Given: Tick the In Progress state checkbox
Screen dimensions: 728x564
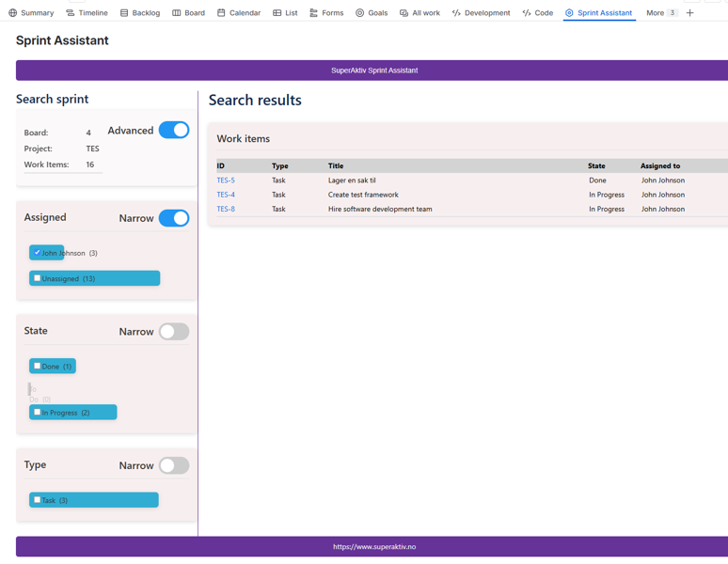Looking at the screenshot, I should point(38,413).
